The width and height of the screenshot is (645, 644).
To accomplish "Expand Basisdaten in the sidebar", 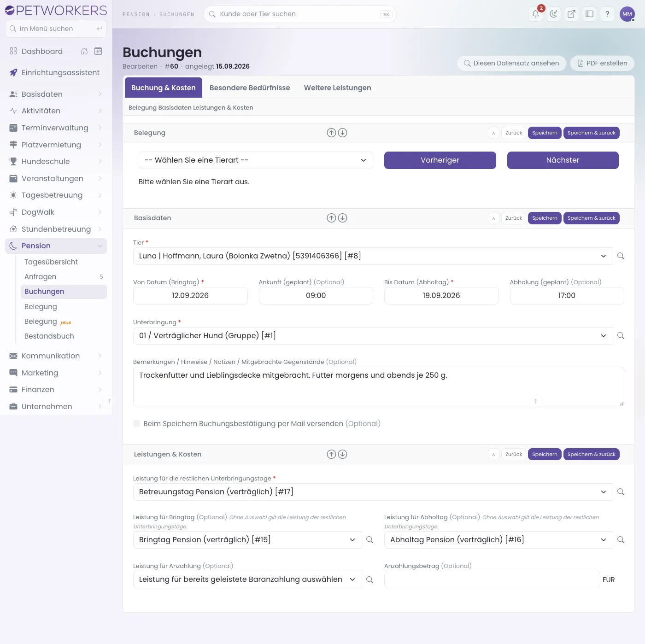I will [56, 94].
